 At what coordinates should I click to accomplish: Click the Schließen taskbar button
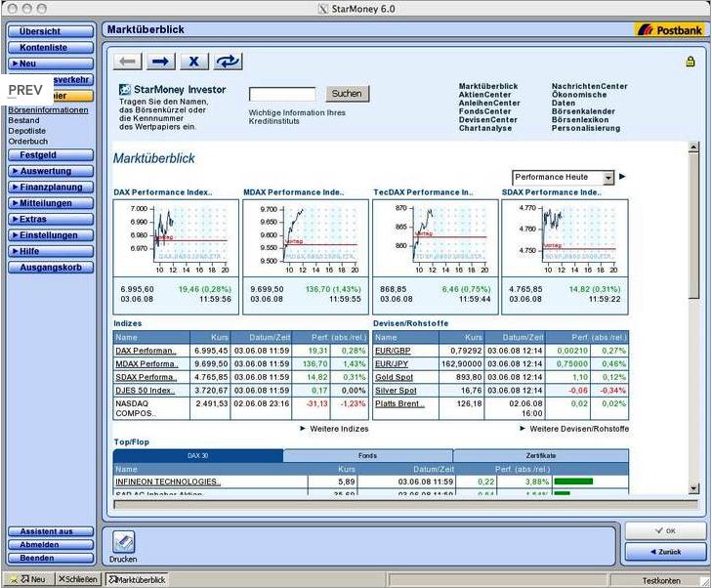coord(78,579)
